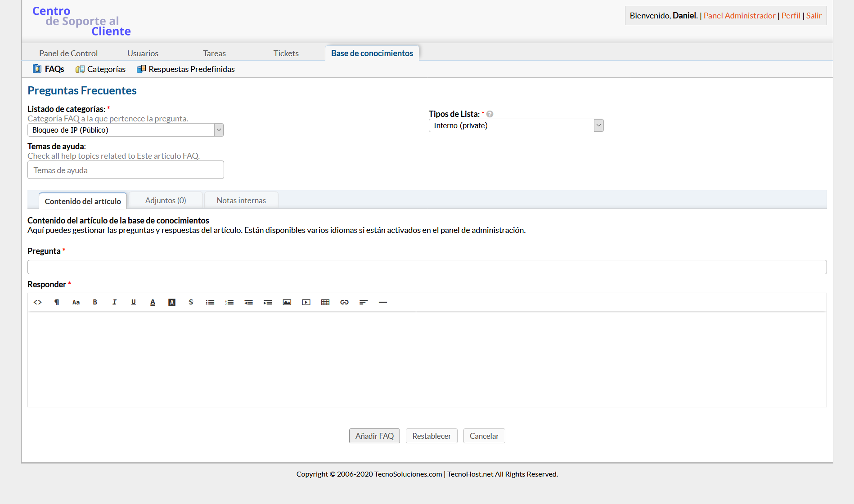Click the Tipos de Lista help icon

click(x=490, y=114)
